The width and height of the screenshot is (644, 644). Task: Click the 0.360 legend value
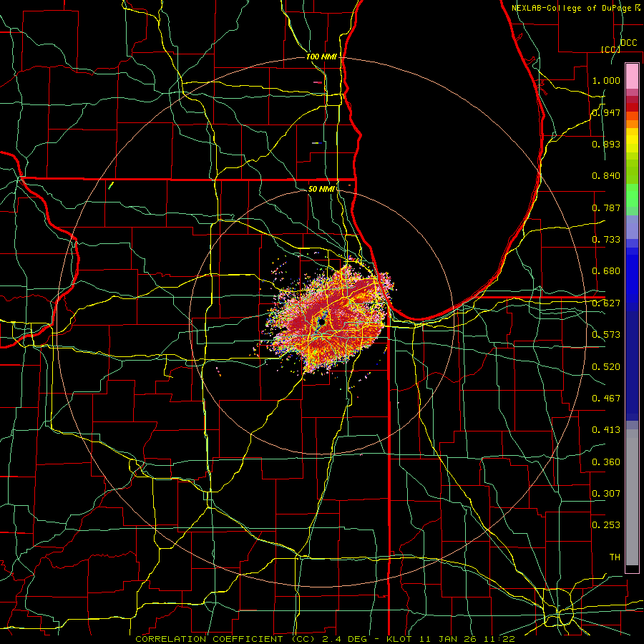(x=606, y=462)
